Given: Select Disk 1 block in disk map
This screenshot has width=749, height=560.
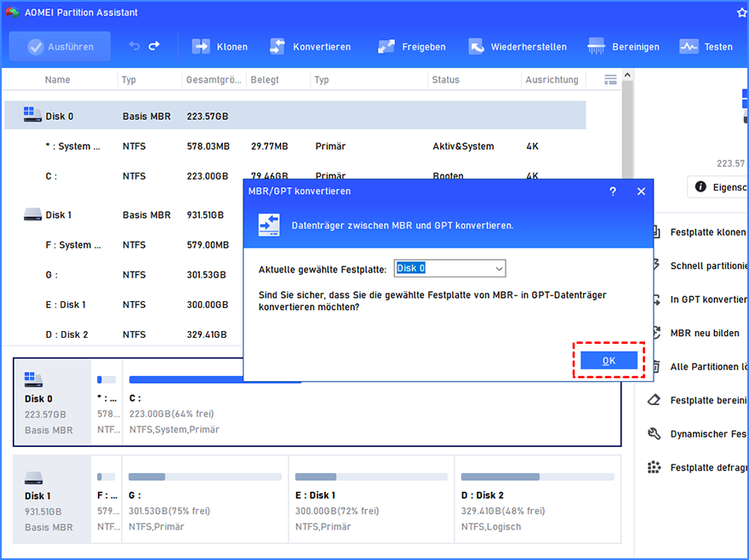Looking at the screenshot, I should [x=53, y=500].
